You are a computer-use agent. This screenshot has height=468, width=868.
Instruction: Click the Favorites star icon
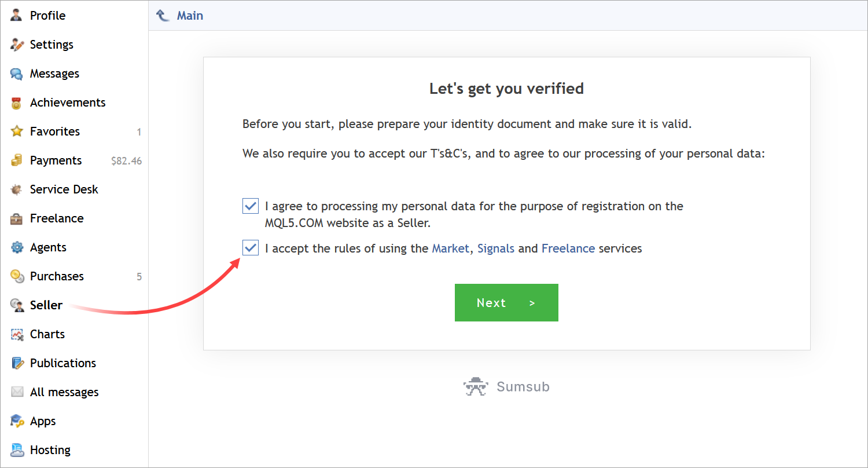click(17, 131)
